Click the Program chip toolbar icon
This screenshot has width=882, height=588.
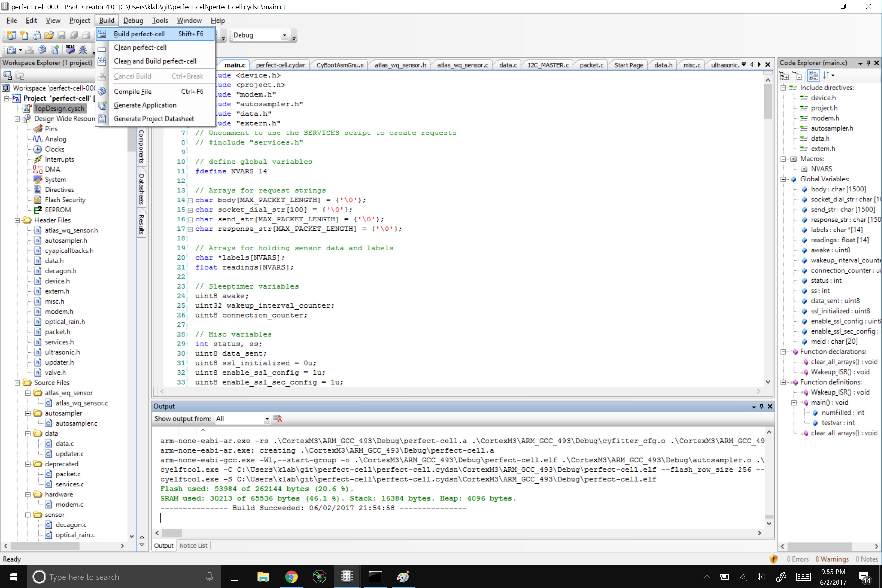click(x=70, y=50)
